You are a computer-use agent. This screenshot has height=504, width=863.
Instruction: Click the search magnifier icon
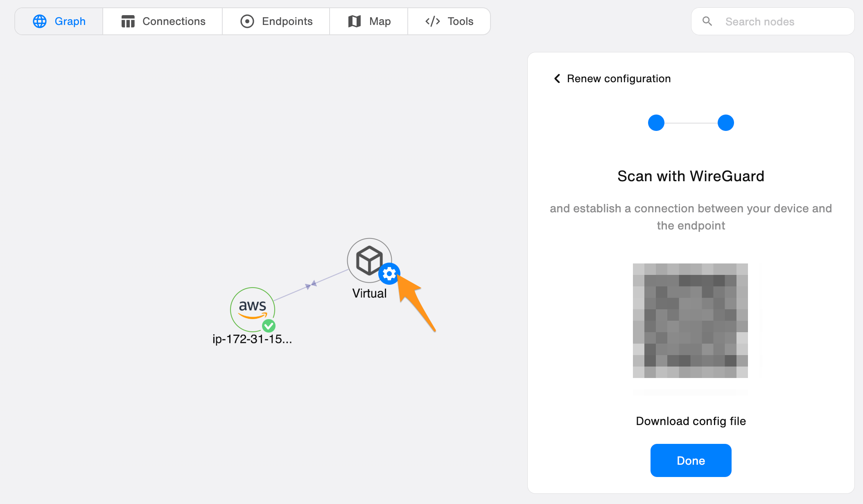coord(707,21)
